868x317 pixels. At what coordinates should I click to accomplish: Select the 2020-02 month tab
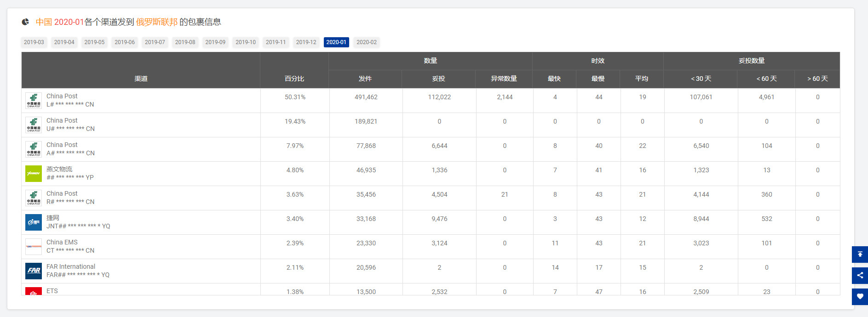tap(366, 42)
